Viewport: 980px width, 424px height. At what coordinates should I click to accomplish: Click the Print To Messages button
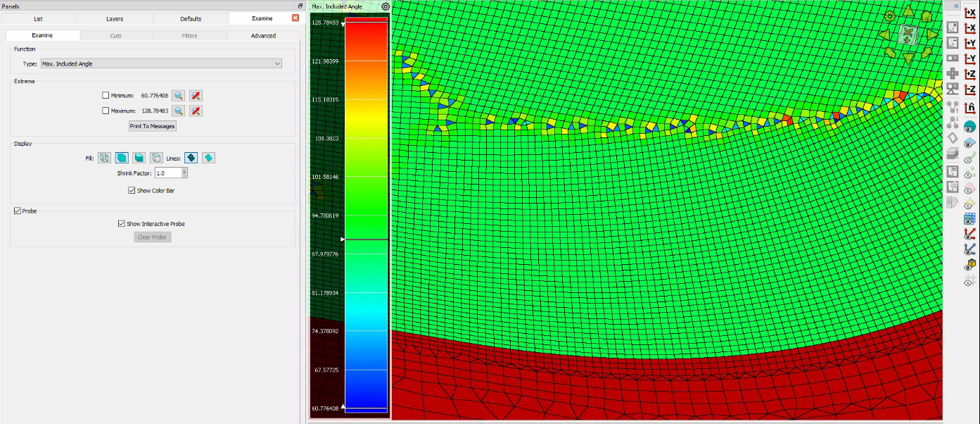click(x=152, y=126)
